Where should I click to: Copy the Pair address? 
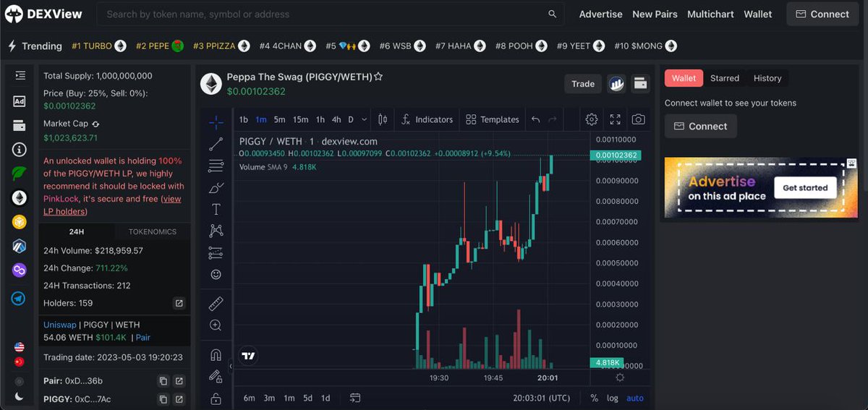coord(163,380)
